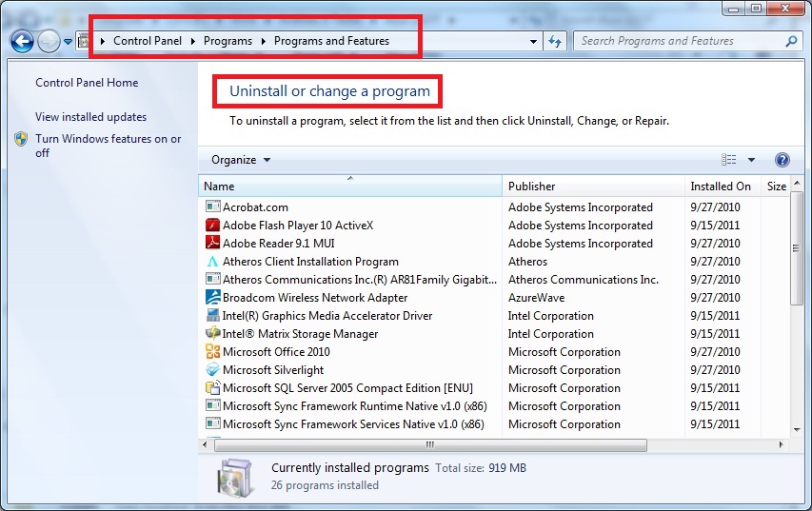The width and height of the screenshot is (812, 511).
Task: Open the view options dropdown arrow
Action: [x=751, y=160]
